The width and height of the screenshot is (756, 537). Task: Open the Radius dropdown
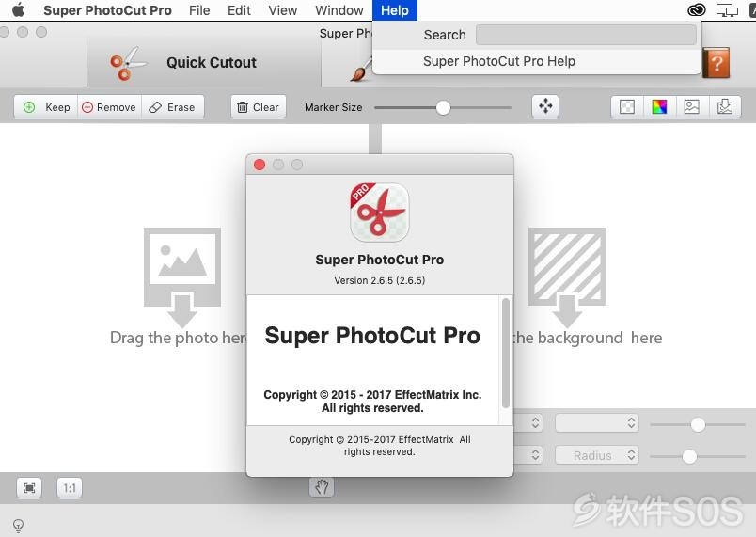point(597,455)
